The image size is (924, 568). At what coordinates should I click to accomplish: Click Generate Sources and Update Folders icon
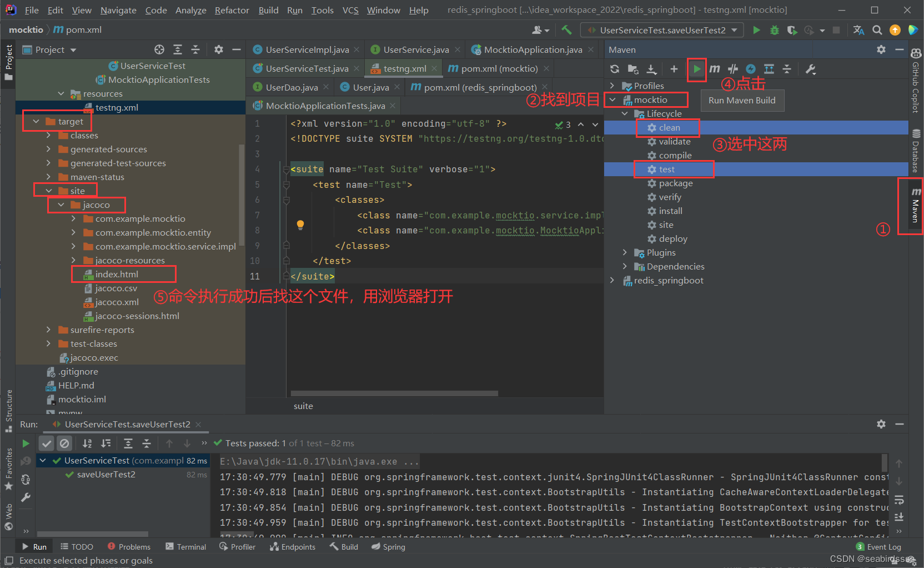(633, 69)
